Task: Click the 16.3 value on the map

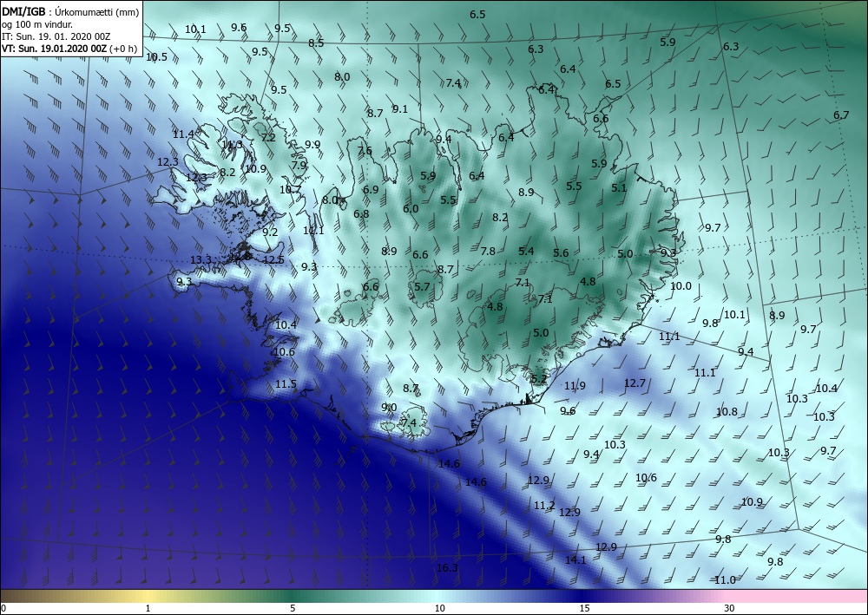Action: tap(447, 568)
